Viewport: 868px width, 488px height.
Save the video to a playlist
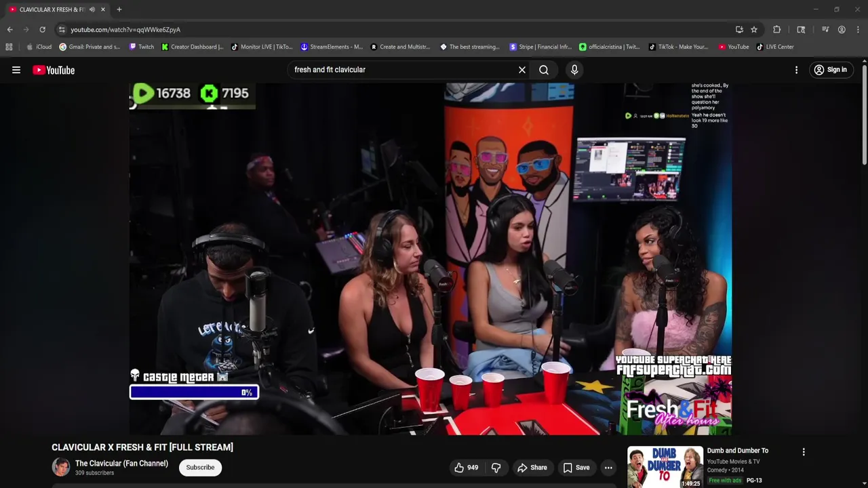576,468
